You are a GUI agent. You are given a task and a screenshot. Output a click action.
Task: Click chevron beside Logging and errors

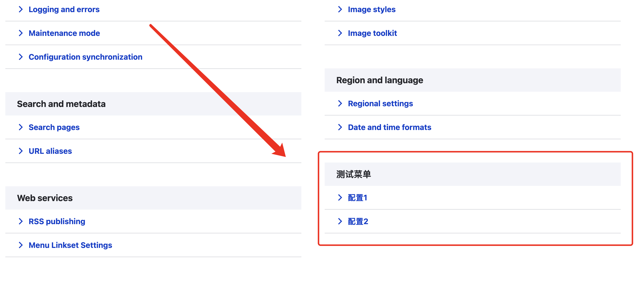point(21,9)
